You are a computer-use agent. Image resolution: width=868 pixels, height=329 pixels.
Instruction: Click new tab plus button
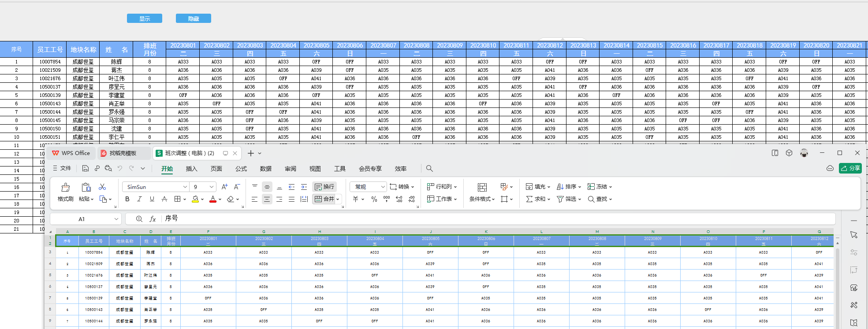tap(251, 153)
